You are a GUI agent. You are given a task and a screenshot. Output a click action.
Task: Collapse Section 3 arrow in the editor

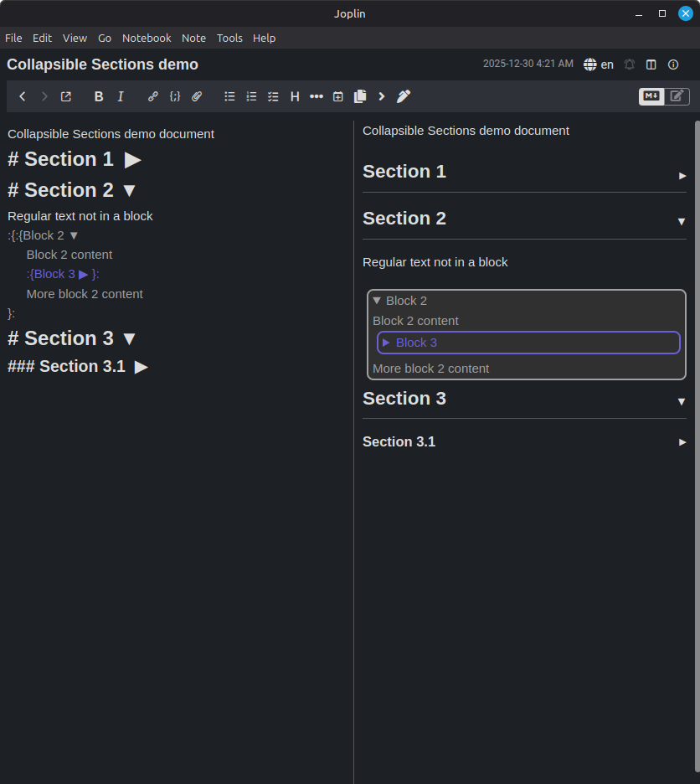130,339
